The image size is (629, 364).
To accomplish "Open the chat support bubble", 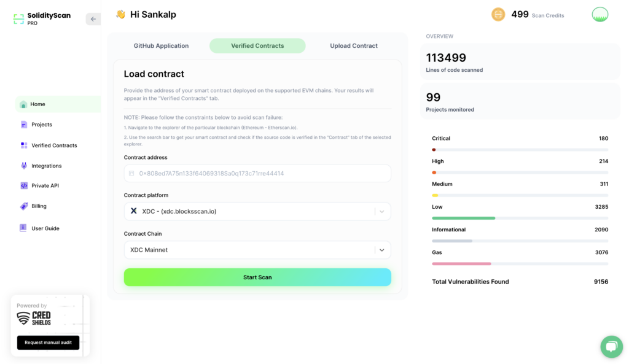I will (x=611, y=347).
